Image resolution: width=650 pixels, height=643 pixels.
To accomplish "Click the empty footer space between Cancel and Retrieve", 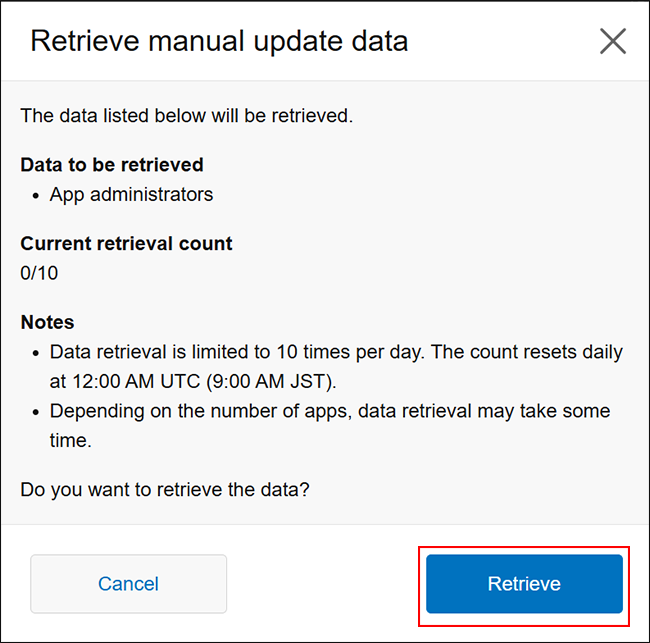I will pyautogui.click(x=322, y=584).
